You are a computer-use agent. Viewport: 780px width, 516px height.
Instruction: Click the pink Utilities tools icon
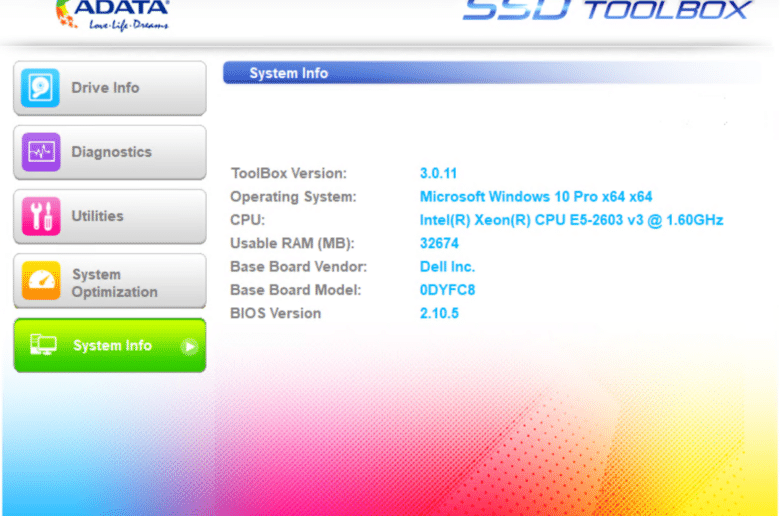point(41,216)
